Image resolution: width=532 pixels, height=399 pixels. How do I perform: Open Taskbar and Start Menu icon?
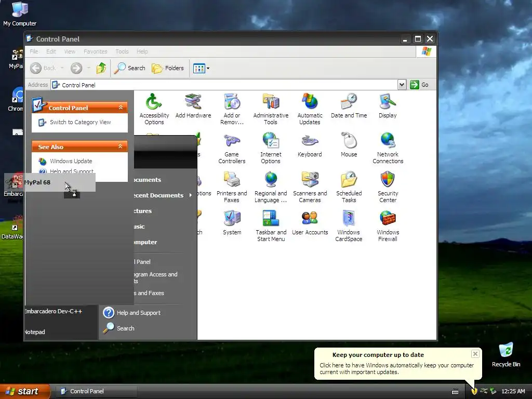(271, 226)
